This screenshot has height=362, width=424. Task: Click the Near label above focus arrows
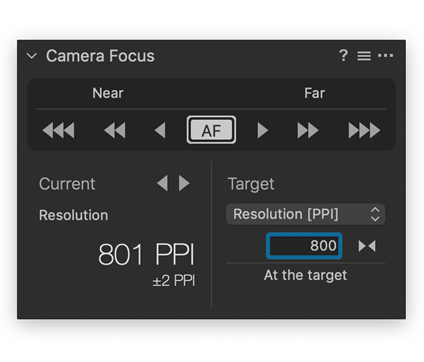[x=108, y=93]
